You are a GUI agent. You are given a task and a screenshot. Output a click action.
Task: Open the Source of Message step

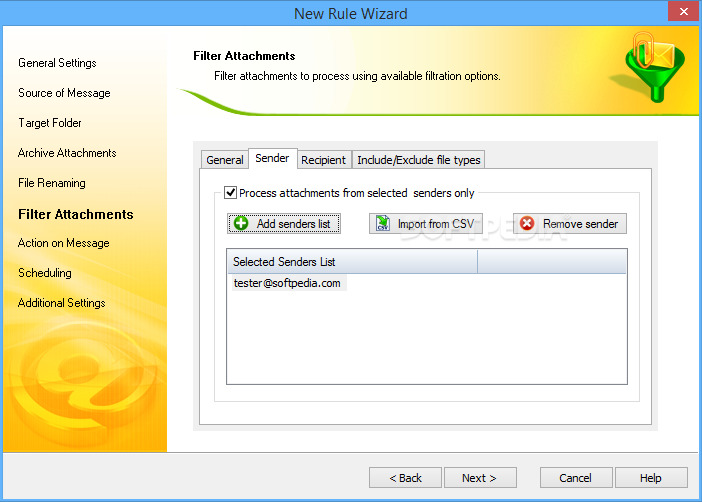tap(64, 93)
